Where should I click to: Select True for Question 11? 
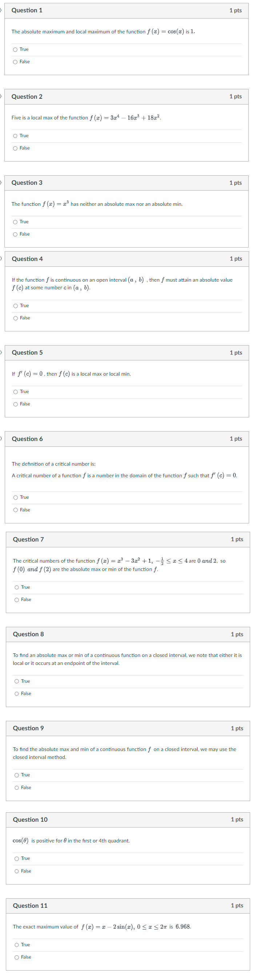coord(17,945)
